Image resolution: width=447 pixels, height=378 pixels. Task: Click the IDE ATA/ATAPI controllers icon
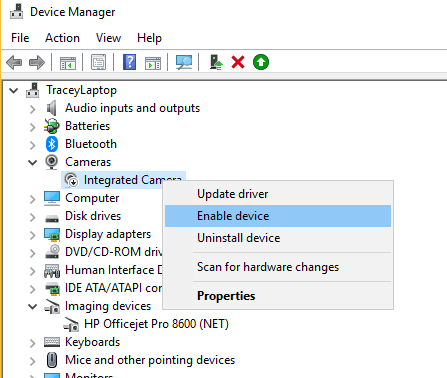coord(52,289)
